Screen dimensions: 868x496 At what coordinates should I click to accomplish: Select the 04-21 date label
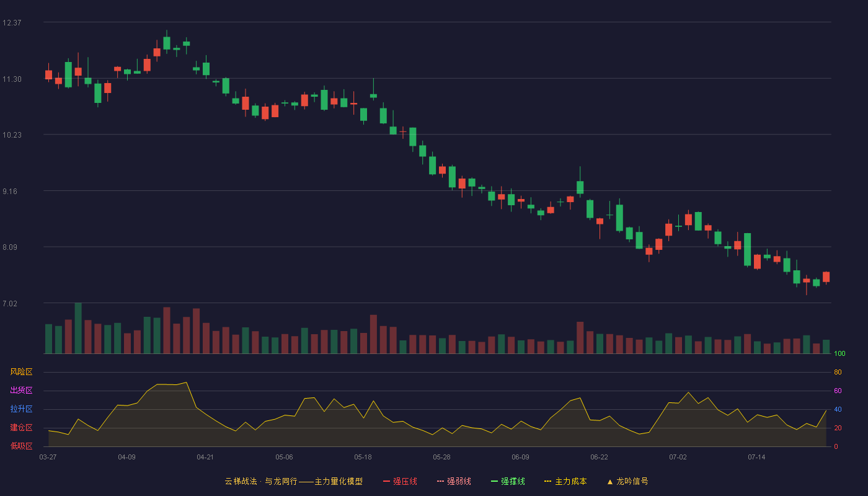pos(205,457)
